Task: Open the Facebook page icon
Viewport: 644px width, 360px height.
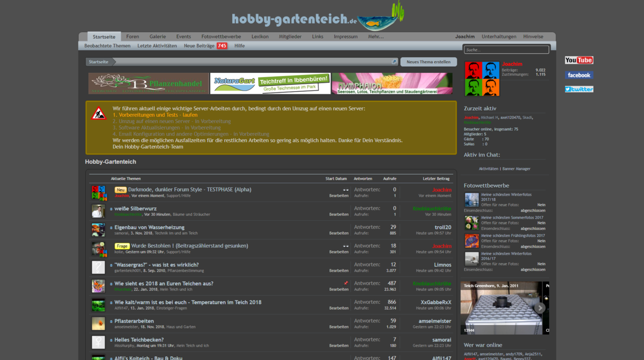Action: tap(579, 75)
